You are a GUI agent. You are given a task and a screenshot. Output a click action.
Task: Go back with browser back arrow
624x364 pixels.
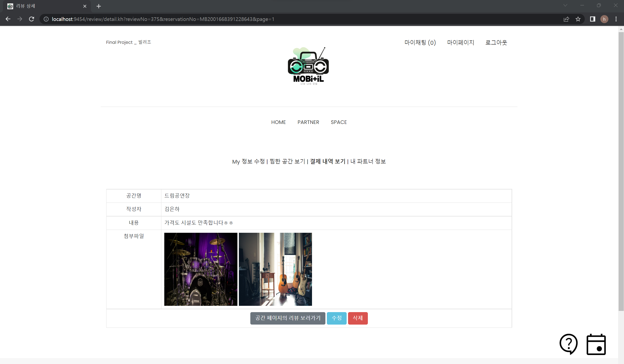[x=8, y=19]
